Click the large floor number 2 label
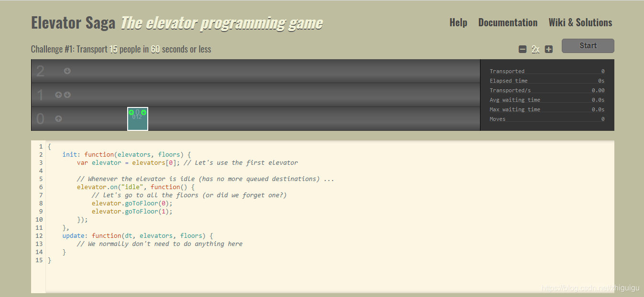The image size is (644, 297). click(40, 71)
